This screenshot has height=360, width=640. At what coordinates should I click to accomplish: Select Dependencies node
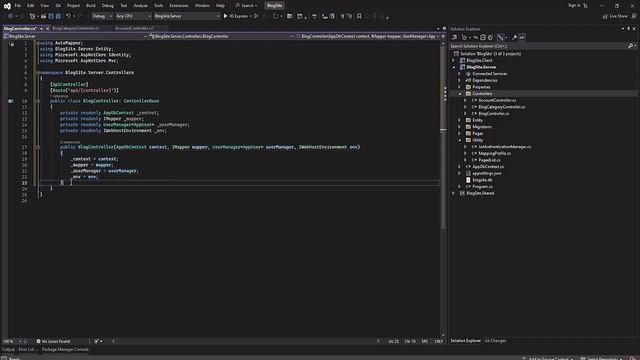(x=484, y=80)
